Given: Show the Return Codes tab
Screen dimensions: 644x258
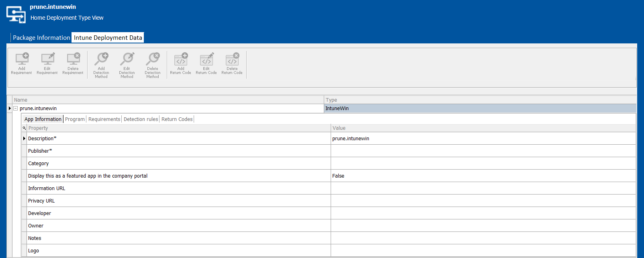Looking at the screenshot, I should (177, 119).
